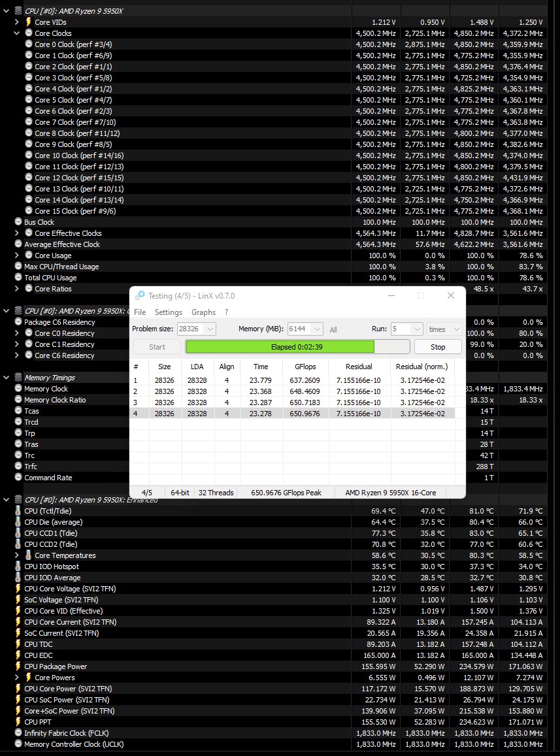Open the File menu in LinX
The height and width of the screenshot is (756, 560).
(140, 312)
